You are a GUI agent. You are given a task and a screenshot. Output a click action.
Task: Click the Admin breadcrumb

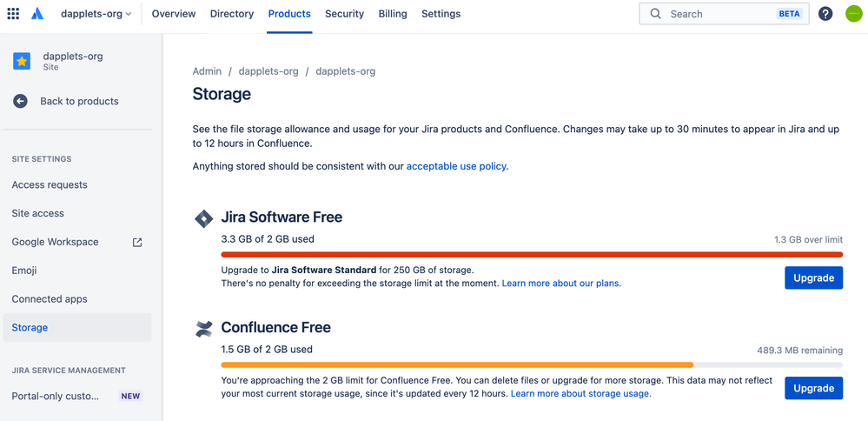(x=207, y=71)
